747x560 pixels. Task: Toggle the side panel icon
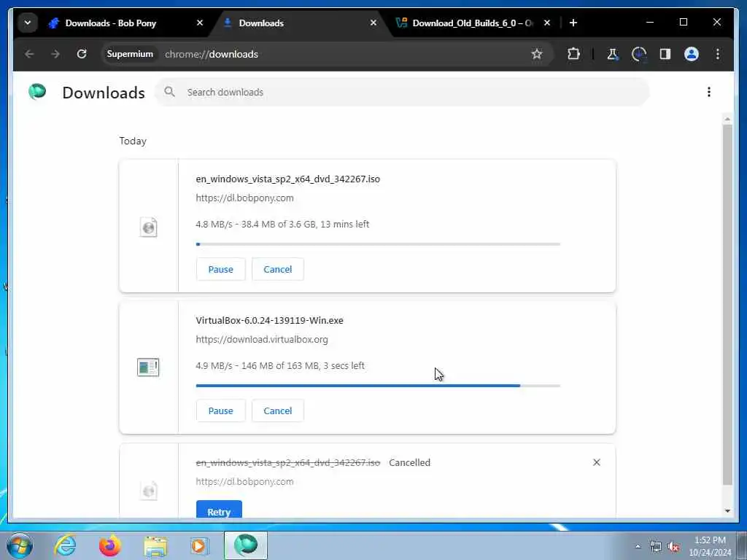point(665,54)
